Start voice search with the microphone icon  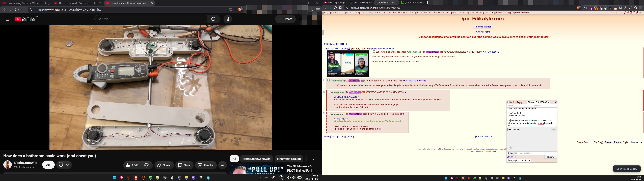click(228, 19)
